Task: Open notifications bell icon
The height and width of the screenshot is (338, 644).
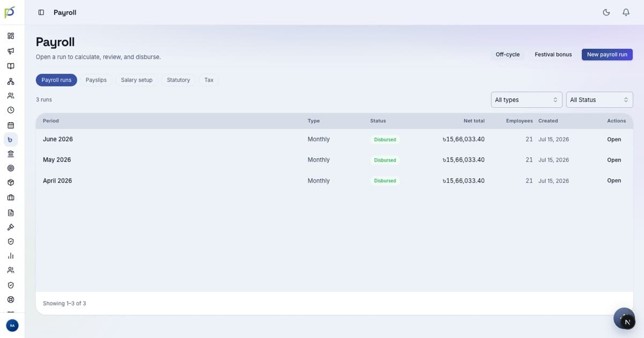Action: [626, 12]
